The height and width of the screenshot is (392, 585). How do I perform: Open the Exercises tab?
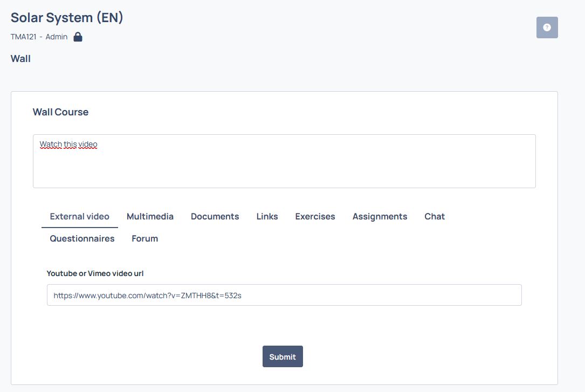coord(315,216)
